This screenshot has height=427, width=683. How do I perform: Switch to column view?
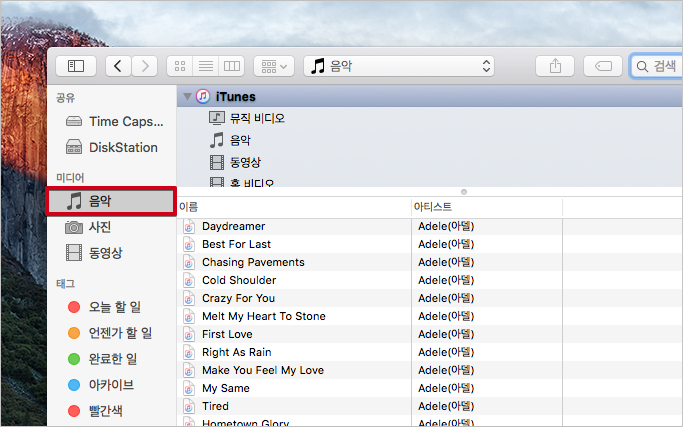[232, 66]
